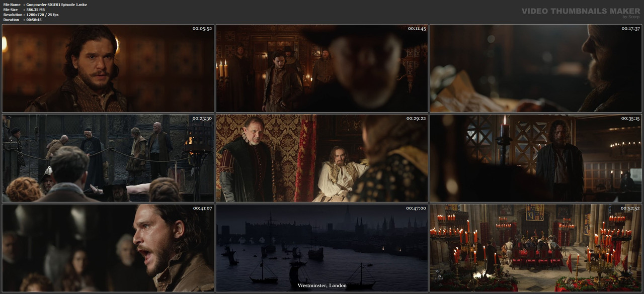Image resolution: width=644 pixels, height=294 pixels.
Task: Open the thumbnail at 00:29:22
Action: (322, 158)
